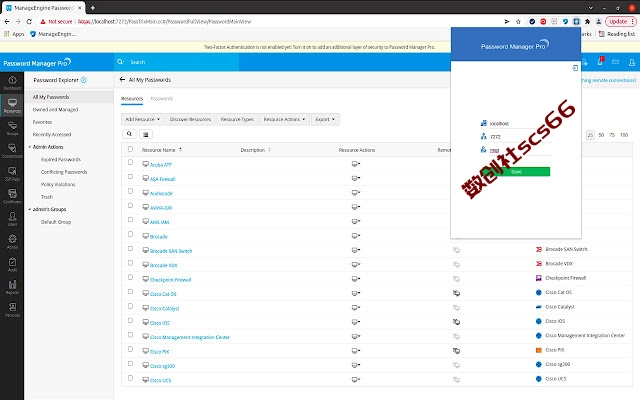Open the Certificates sidebar icon
The image size is (640, 400).
pyautogui.click(x=12, y=196)
